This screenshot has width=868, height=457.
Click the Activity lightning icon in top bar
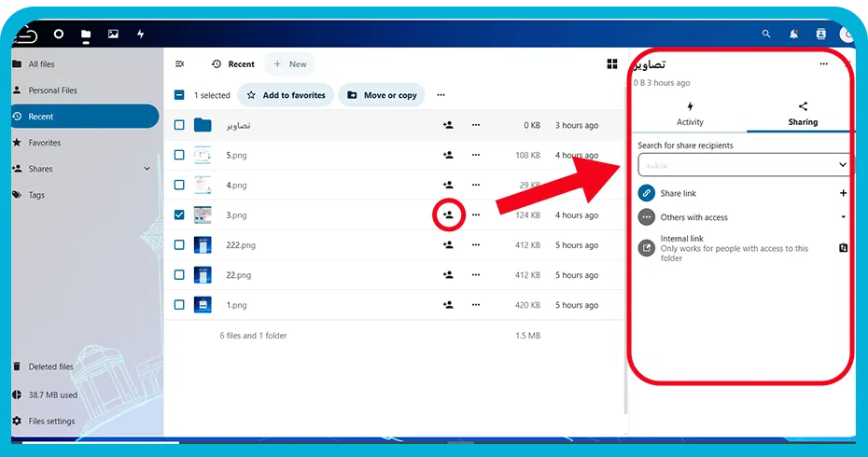(141, 34)
